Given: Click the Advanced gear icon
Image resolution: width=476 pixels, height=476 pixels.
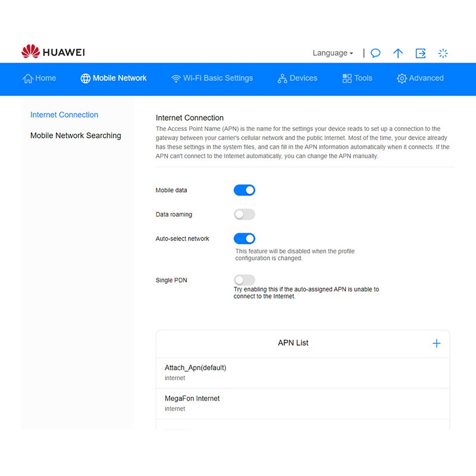Looking at the screenshot, I should tap(402, 79).
